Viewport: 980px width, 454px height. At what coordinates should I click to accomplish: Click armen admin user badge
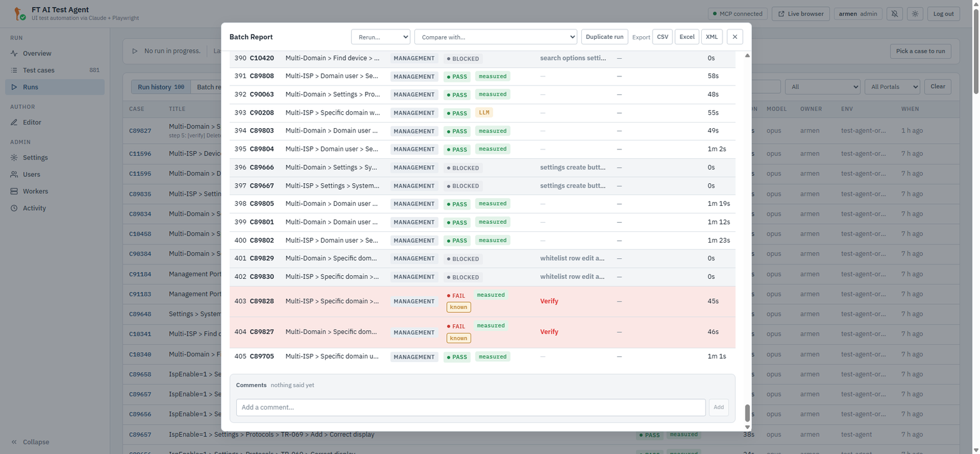(x=858, y=14)
